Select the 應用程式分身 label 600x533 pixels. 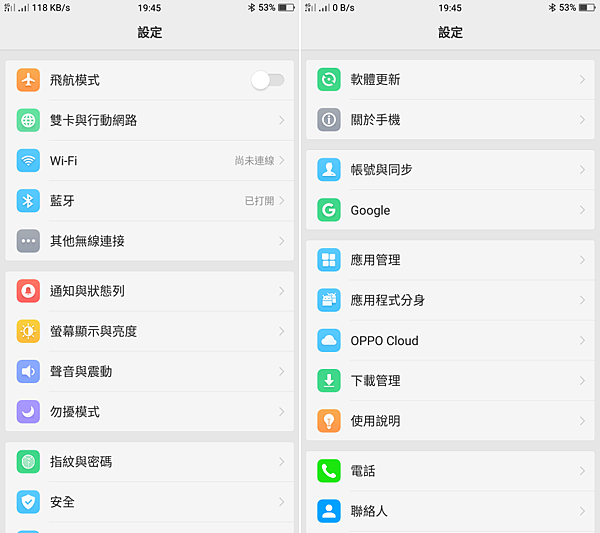click(x=388, y=300)
